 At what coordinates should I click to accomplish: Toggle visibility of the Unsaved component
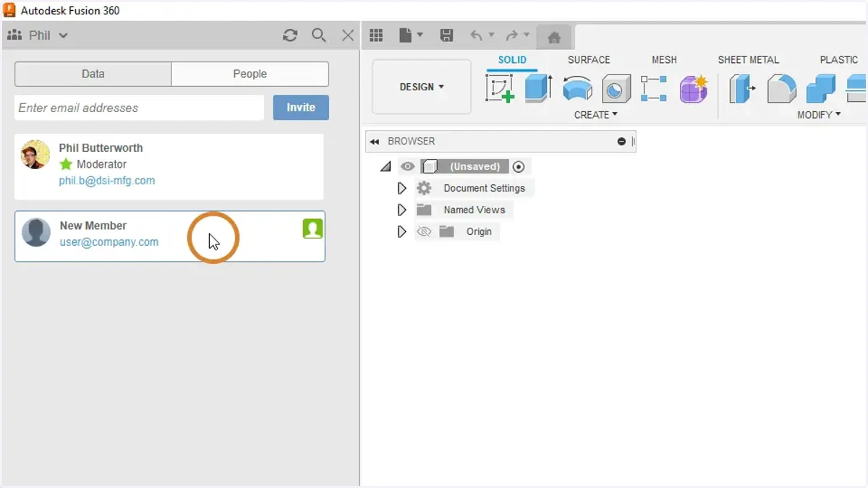click(408, 166)
